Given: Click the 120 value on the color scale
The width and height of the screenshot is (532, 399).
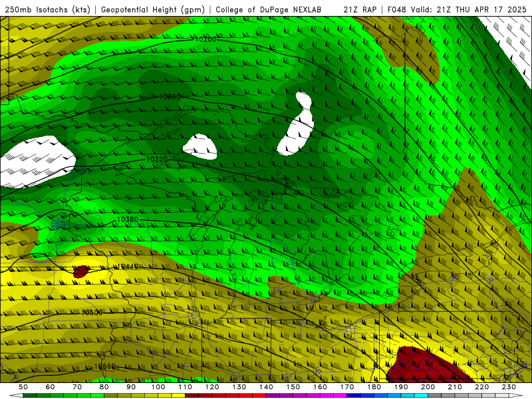Looking at the screenshot, I should pyautogui.click(x=212, y=387).
